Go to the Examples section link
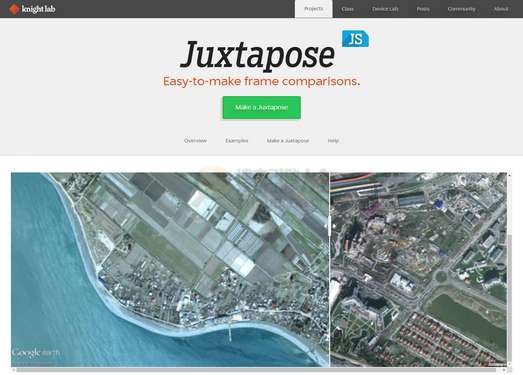Screen dimensions: 523x375 coord(236,141)
